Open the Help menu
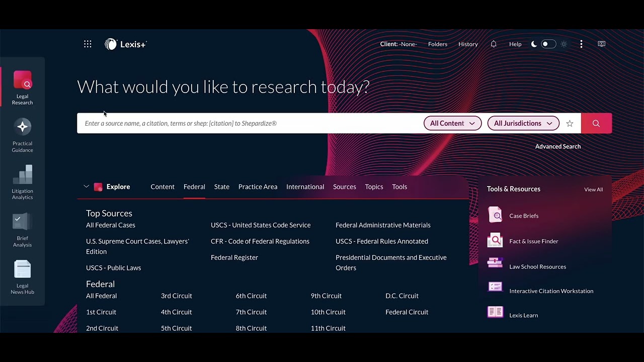644x362 pixels. 515,44
